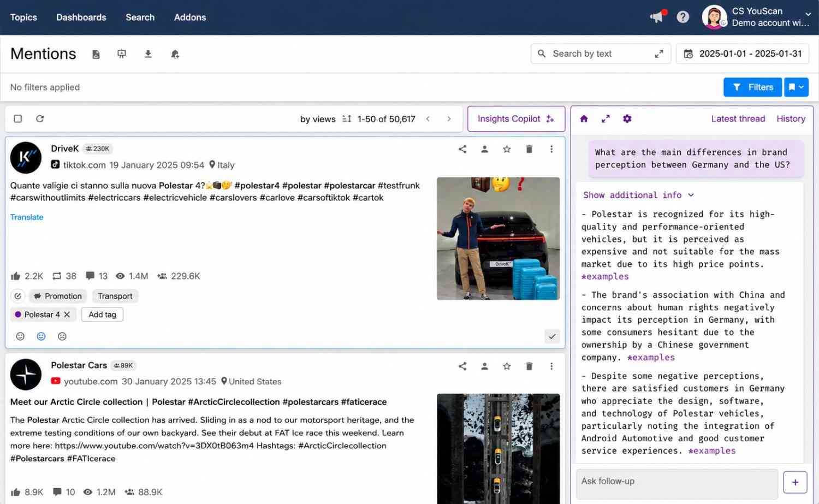This screenshot has height=504, width=819.
Task: Set positive sentiment on DriveK mention
Action: click(41, 336)
